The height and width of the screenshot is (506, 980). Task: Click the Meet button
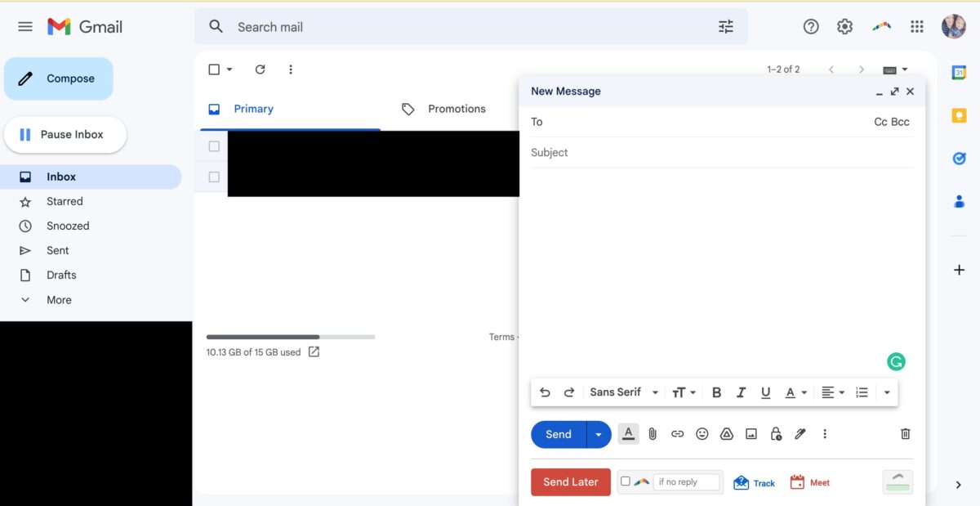click(x=810, y=482)
